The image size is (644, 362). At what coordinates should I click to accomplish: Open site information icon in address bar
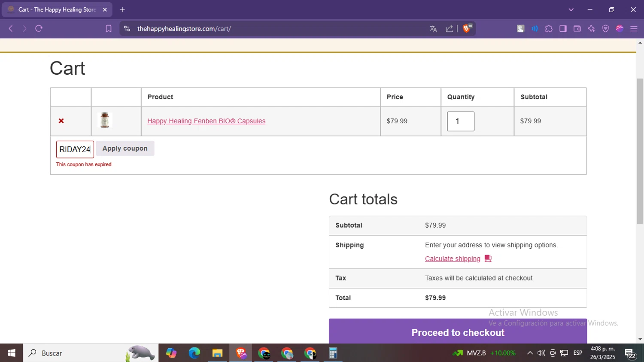[127, 29]
